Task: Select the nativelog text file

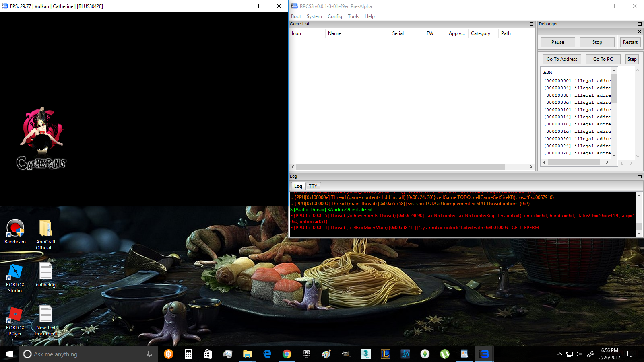Action: pyautogui.click(x=46, y=275)
